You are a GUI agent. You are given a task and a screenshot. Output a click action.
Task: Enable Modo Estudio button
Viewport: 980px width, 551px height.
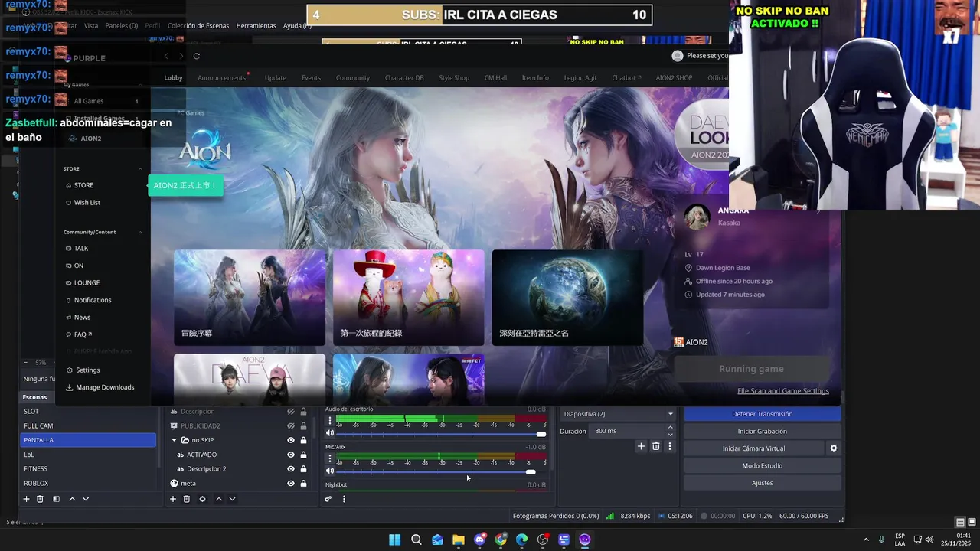(762, 465)
